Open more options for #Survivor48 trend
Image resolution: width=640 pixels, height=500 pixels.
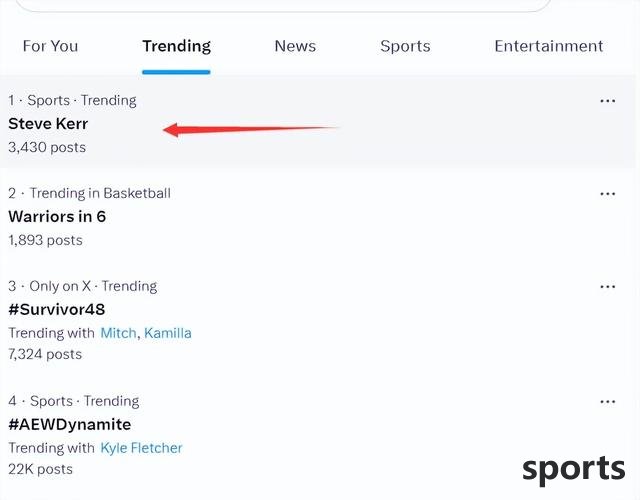tap(607, 287)
